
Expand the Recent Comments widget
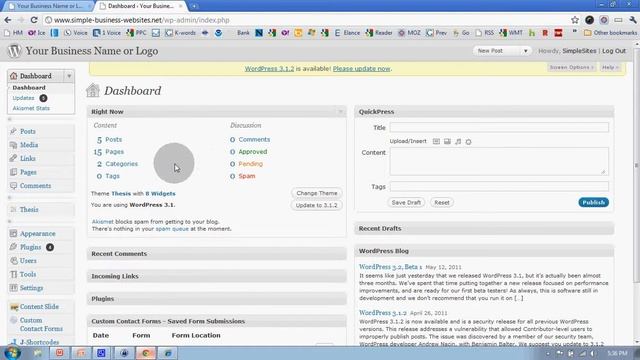(217, 253)
